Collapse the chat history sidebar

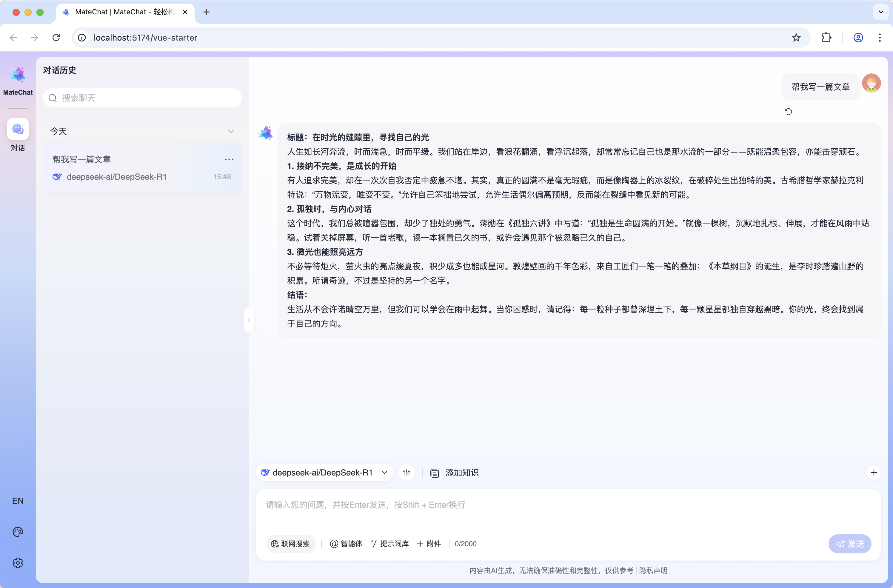[249, 320]
